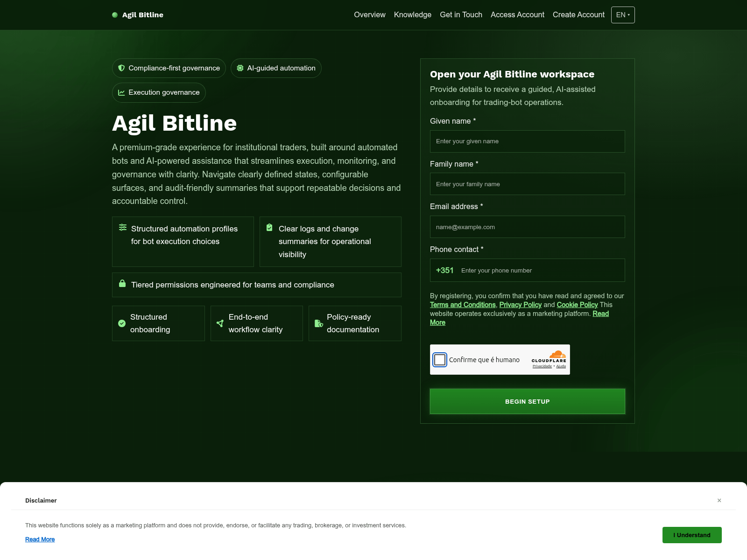This screenshot has height=560, width=747.
Task: Open the Knowledge nav item
Action: (413, 15)
